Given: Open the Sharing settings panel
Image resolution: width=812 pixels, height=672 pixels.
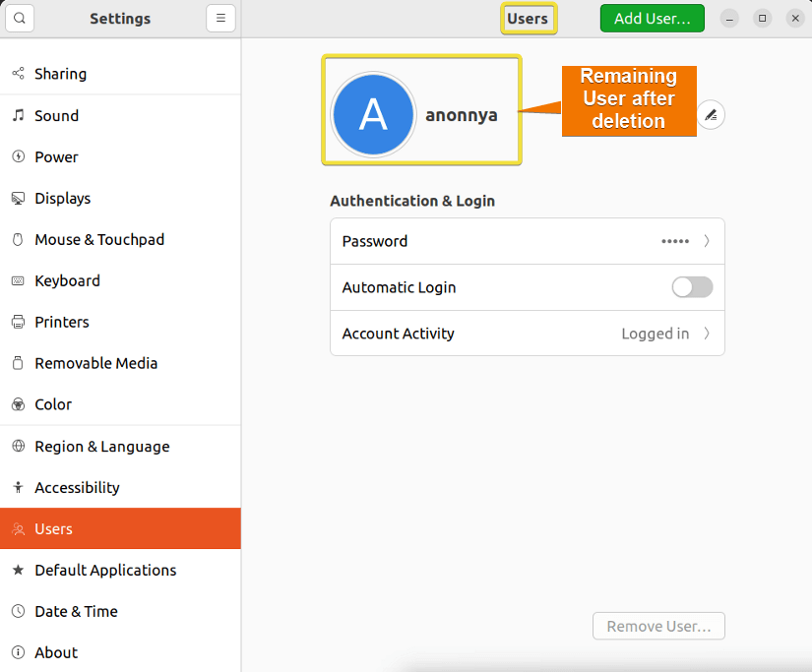Looking at the screenshot, I should tap(120, 74).
